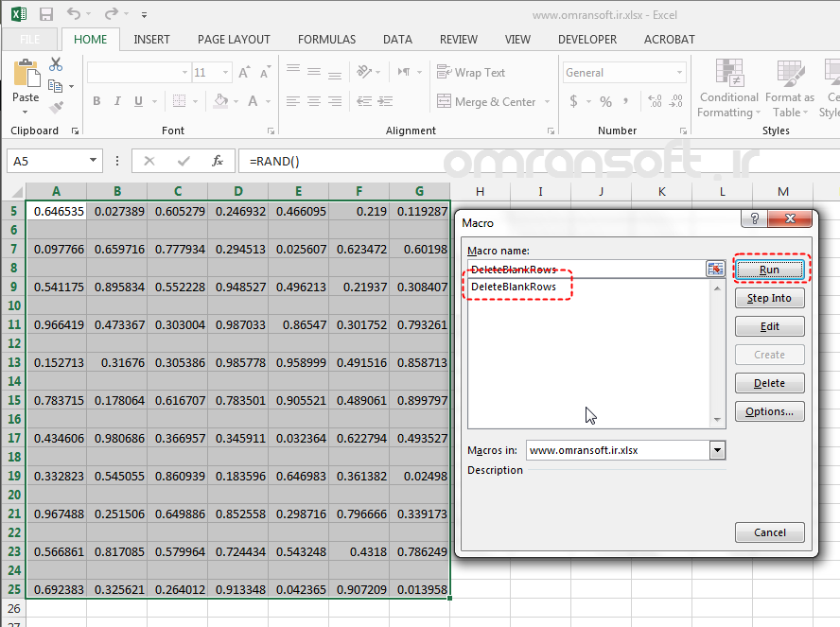This screenshot has height=627, width=840.
Task: Select Top Align icon
Action: 293,70
